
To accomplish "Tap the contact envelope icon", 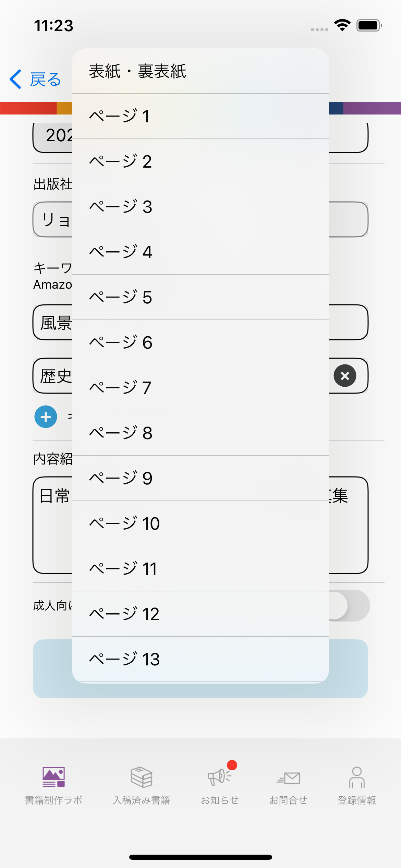I will [x=288, y=778].
